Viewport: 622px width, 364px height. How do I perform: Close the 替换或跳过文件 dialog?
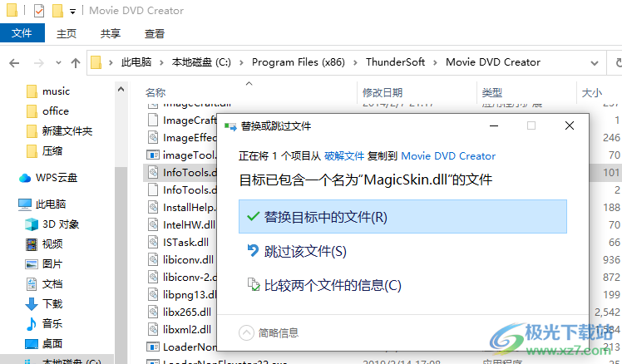[570, 125]
